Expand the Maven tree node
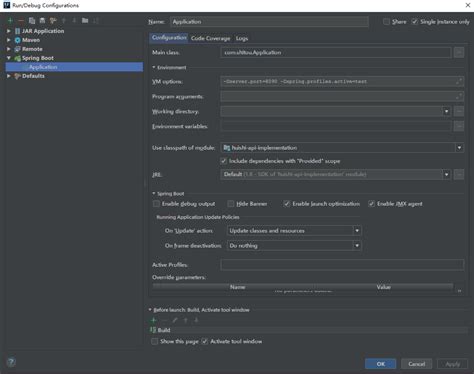474x374 pixels. point(9,40)
